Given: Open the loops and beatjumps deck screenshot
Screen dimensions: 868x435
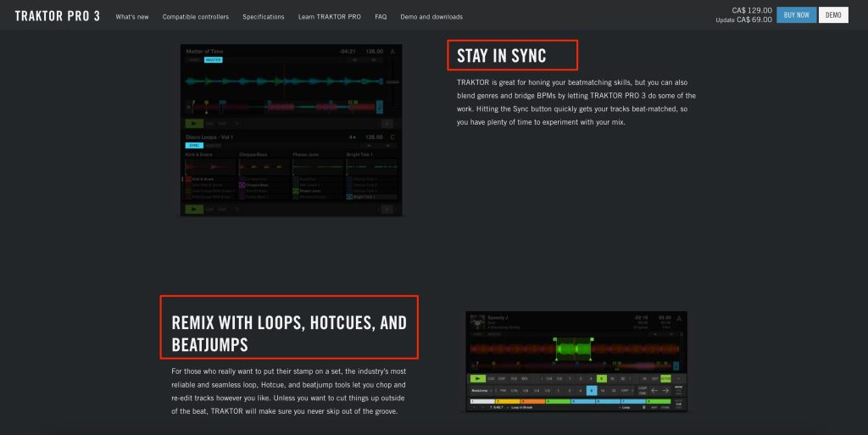Looking at the screenshot, I should (x=576, y=361).
